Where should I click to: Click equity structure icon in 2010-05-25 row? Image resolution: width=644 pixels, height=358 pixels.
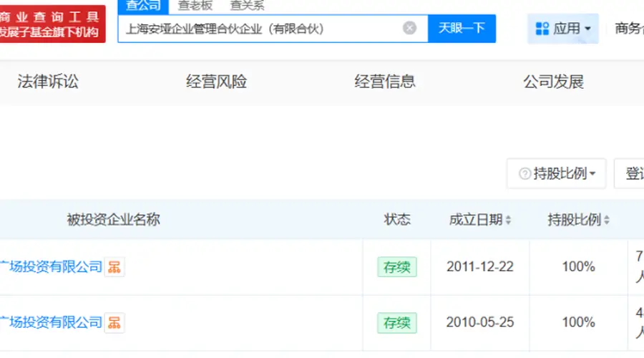point(114,323)
